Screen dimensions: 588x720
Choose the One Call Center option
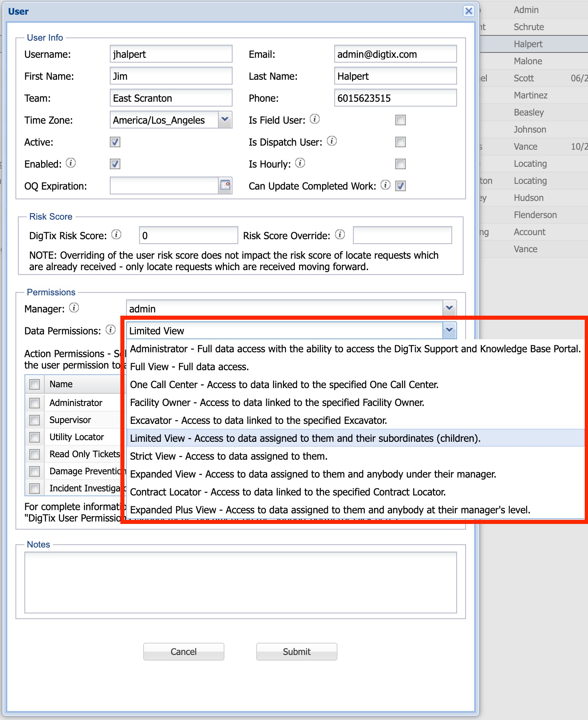coord(355,385)
